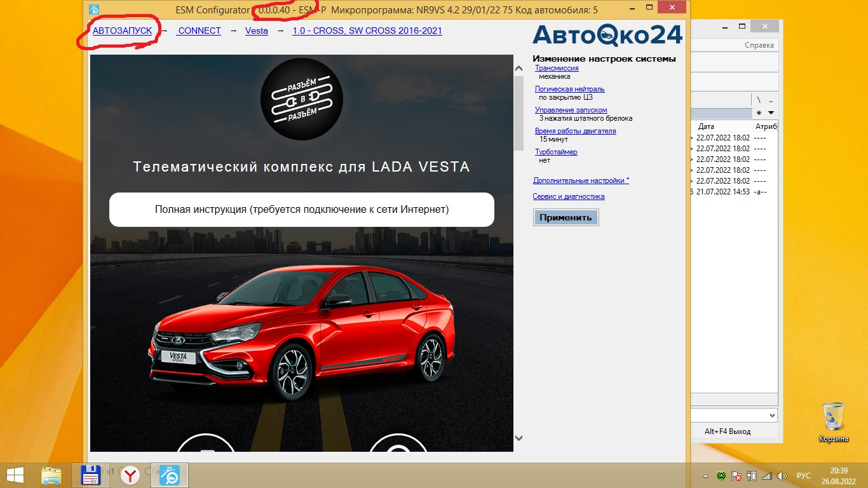Open the taskbar clock showing 20:39
Viewport: 868px width, 488px height.
click(839, 475)
